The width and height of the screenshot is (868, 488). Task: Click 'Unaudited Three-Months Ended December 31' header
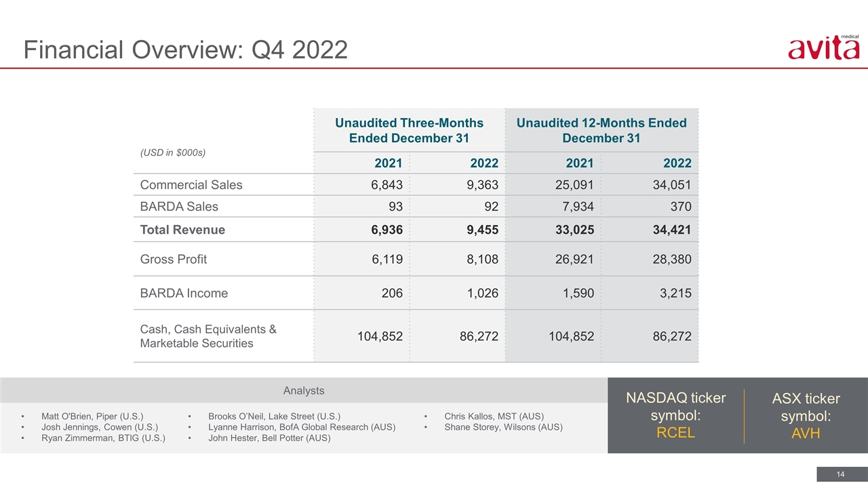click(409, 130)
